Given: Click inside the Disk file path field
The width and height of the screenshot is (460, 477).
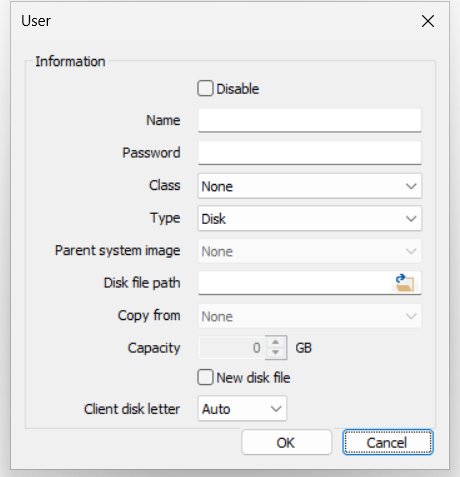Looking at the screenshot, I should tap(295, 283).
